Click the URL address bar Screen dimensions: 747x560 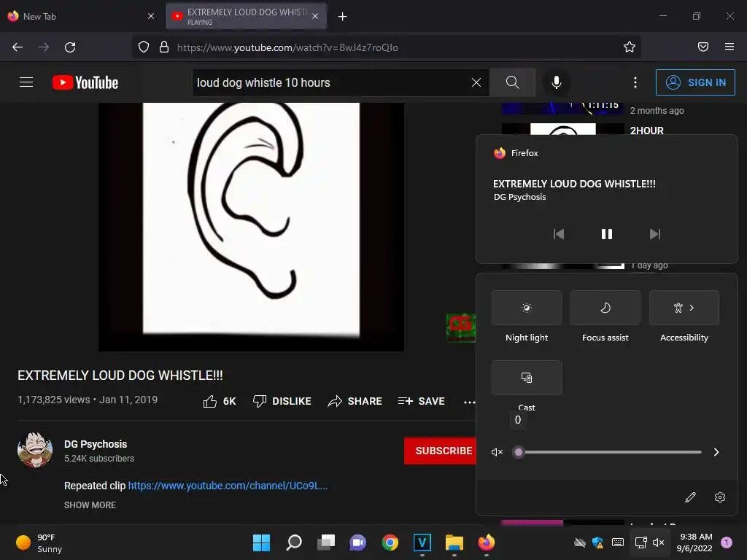pyautogui.click(x=387, y=47)
